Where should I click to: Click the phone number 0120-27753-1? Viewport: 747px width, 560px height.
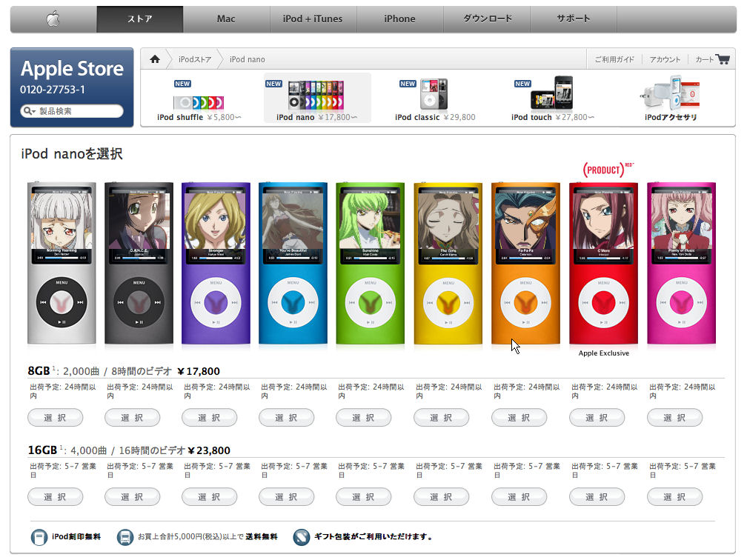tap(53, 90)
